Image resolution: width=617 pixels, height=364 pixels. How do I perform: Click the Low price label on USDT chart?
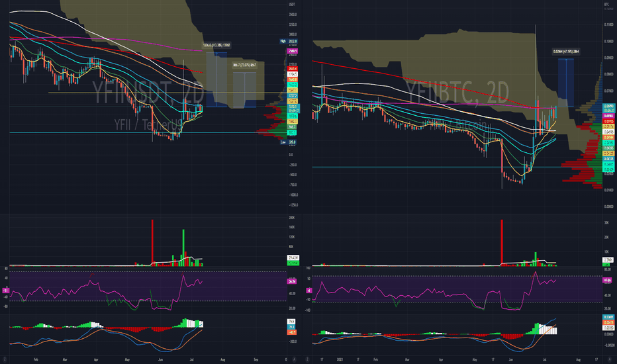tap(289, 142)
